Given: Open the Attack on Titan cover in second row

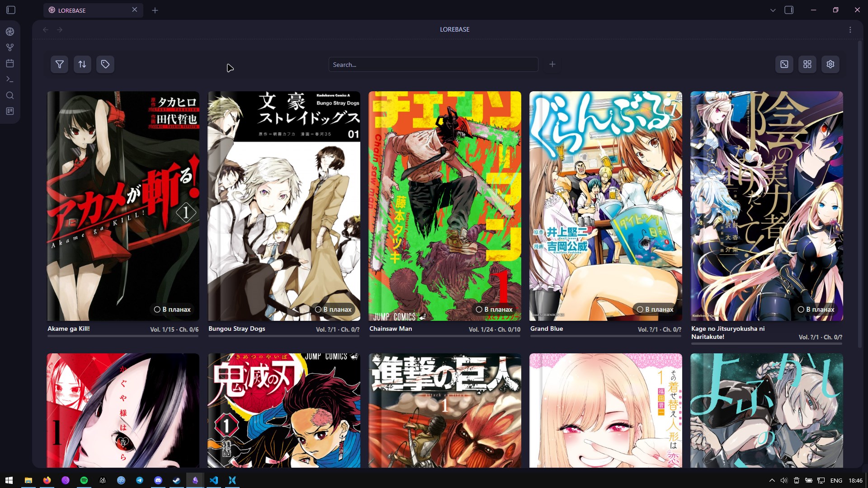Looking at the screenshot, I should point(445,410).
